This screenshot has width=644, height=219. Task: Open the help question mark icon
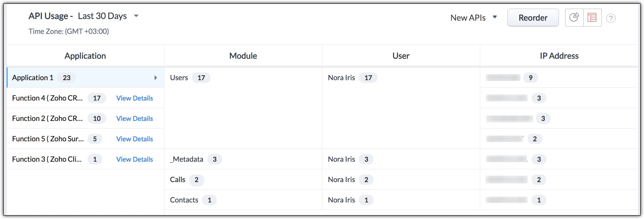pos(611,18)
